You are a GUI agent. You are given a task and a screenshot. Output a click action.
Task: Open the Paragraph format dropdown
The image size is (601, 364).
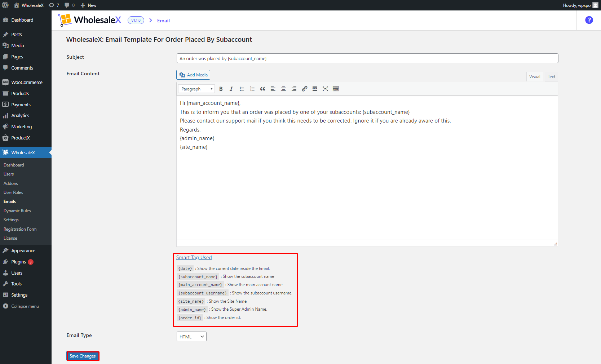coord(196,89)
